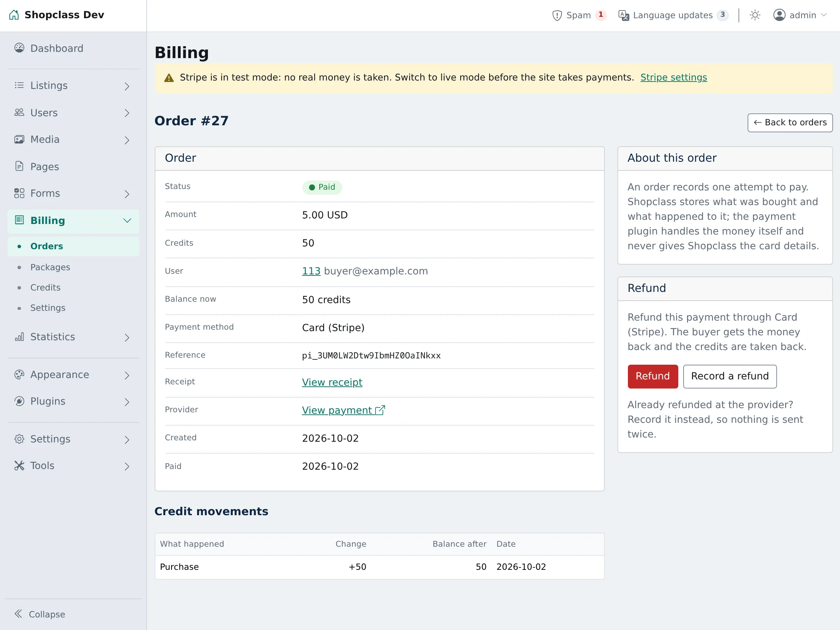Viewport: 840px width, 630px height.
Task: Click Back to orders button
Action: [x=790, y=122]
